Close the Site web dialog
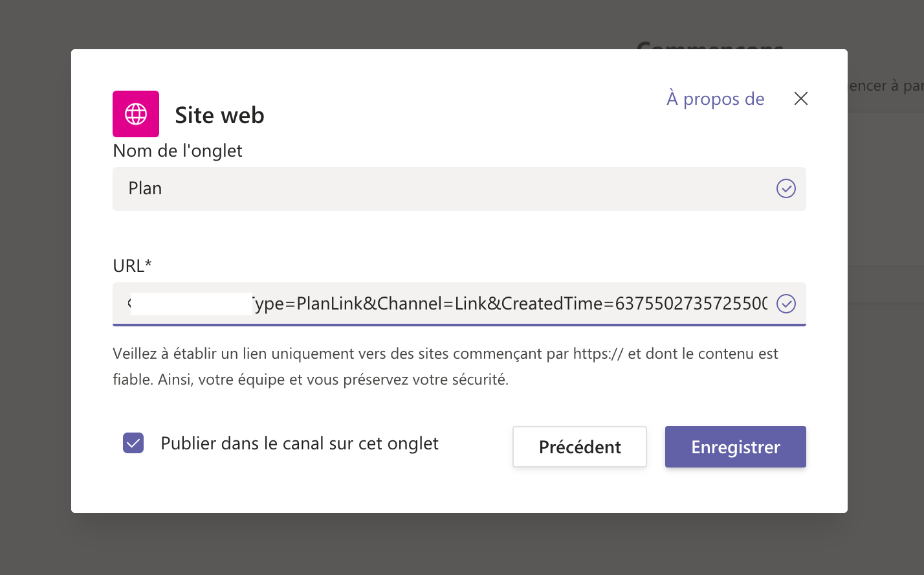924x575 pixels. click(801, 98)
